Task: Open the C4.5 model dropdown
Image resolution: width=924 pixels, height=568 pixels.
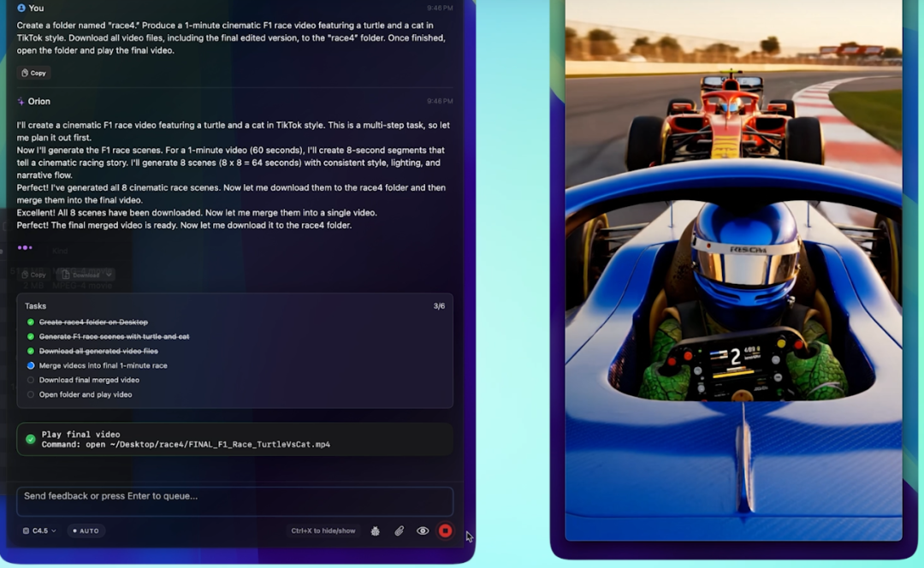Action: click(39, 530)
